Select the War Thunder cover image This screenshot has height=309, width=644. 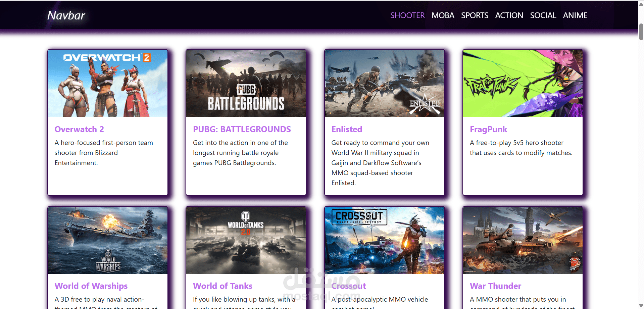pyautogui.click(x=523, y=240)
